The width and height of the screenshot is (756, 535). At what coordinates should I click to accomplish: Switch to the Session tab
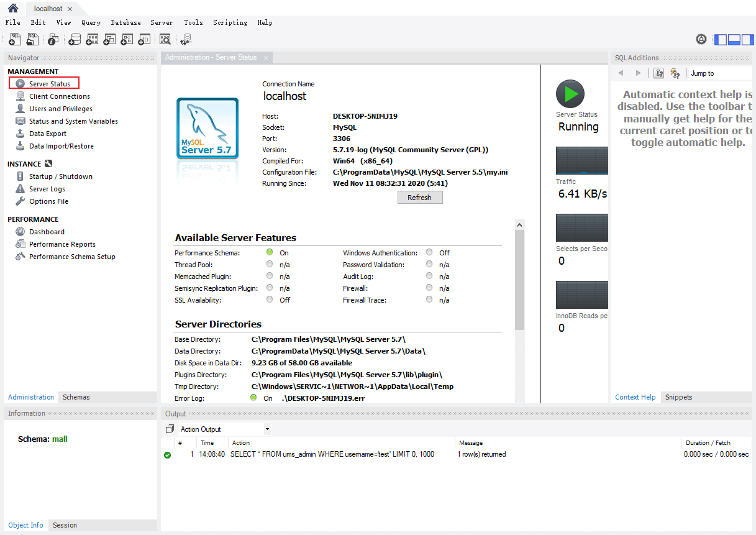65,525
